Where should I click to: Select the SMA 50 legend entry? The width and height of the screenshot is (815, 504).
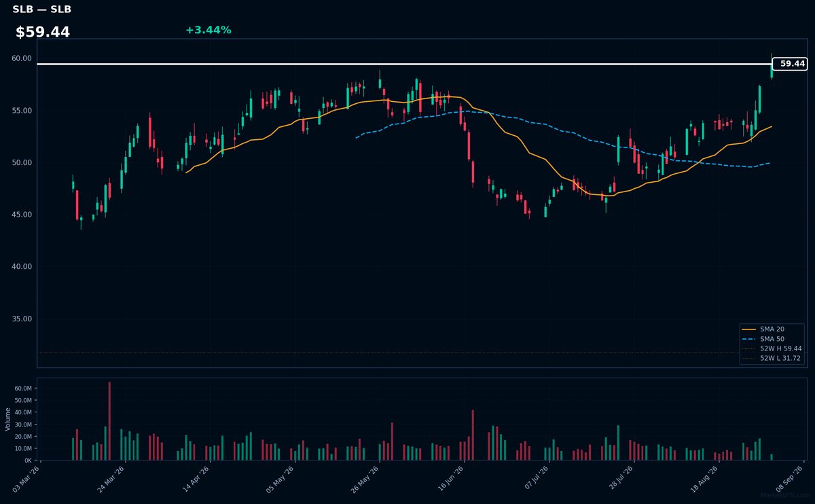[x=771, y=338]
